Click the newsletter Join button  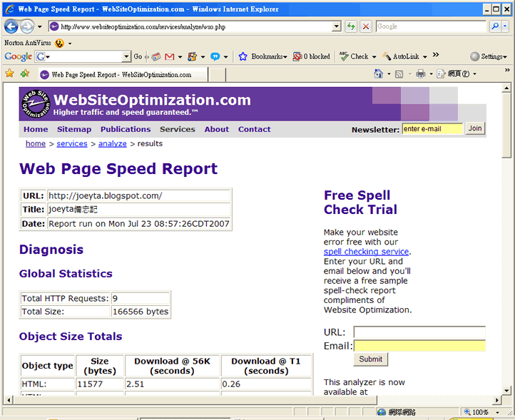pyautogui.click(x=475, y=128)
